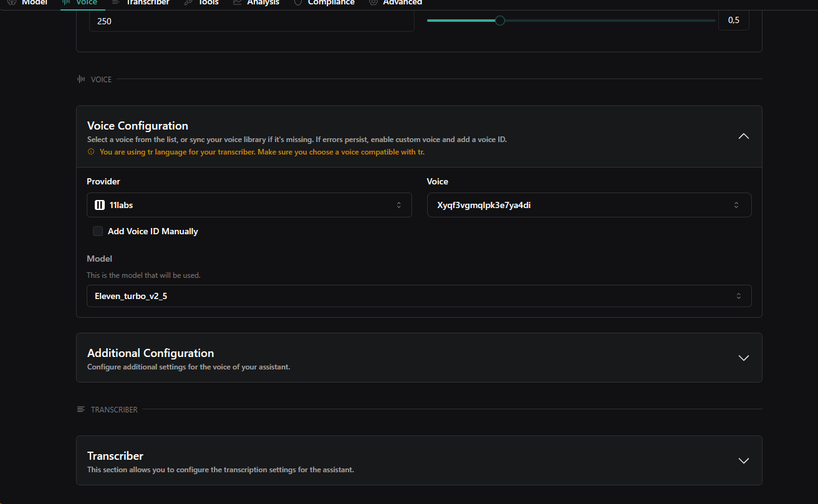818x504 pixels.
Task: Click the waveform icon next to VOICE header
Action: click(x=80, y=79)
